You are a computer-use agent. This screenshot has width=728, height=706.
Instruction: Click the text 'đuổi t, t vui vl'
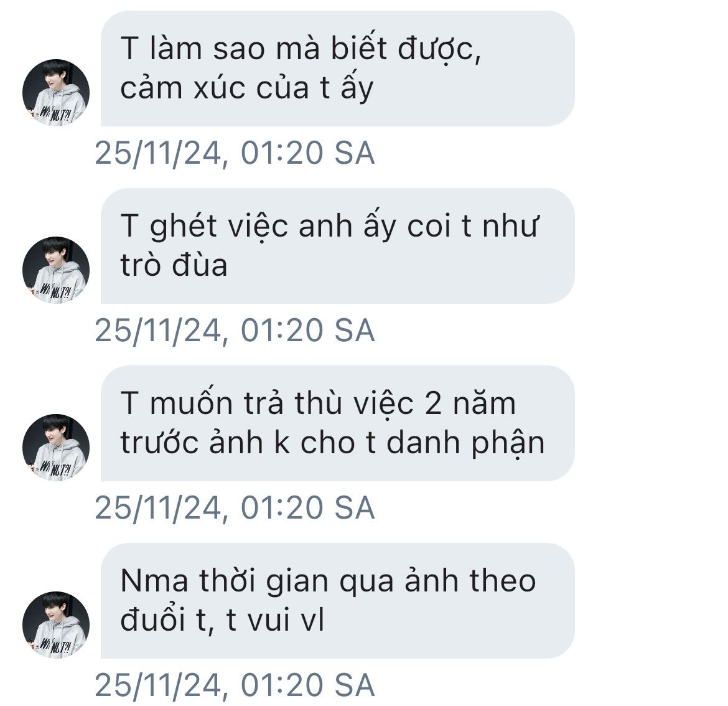pos(222,619)
